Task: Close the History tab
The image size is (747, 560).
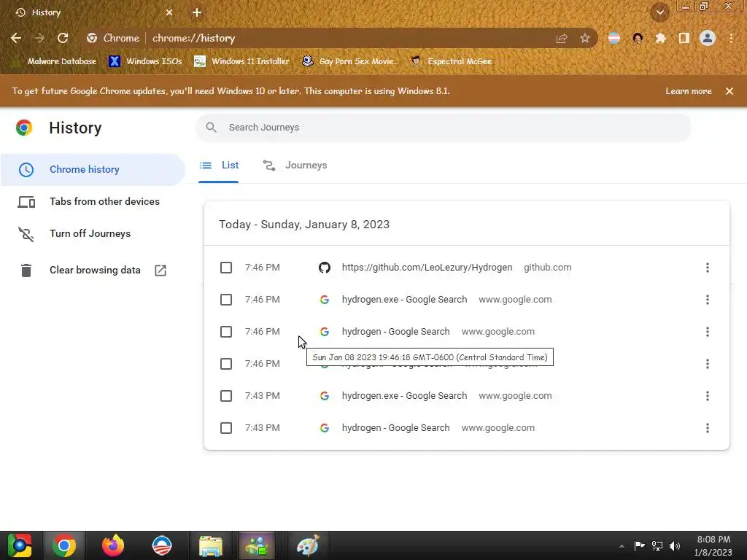Action: pos(169,12)
